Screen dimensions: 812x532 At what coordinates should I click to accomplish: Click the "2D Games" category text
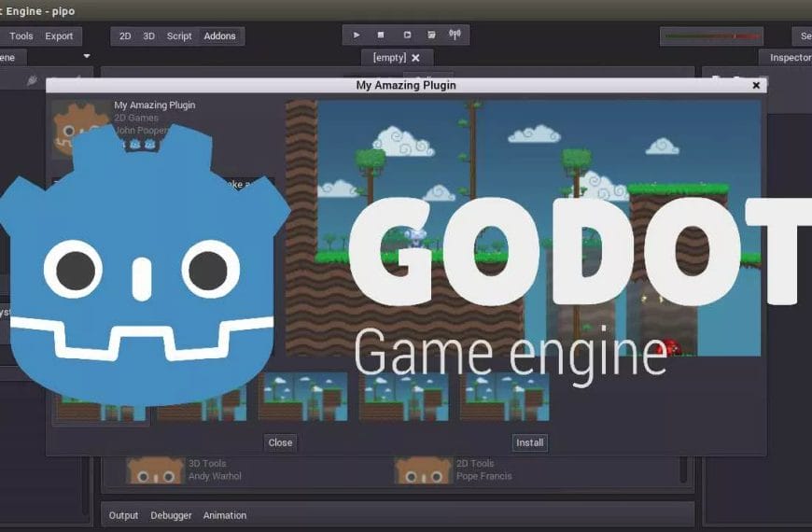point(136,119)
